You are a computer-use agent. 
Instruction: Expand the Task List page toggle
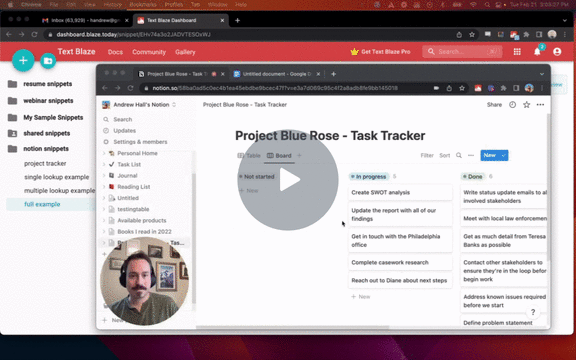pos(104,165)
